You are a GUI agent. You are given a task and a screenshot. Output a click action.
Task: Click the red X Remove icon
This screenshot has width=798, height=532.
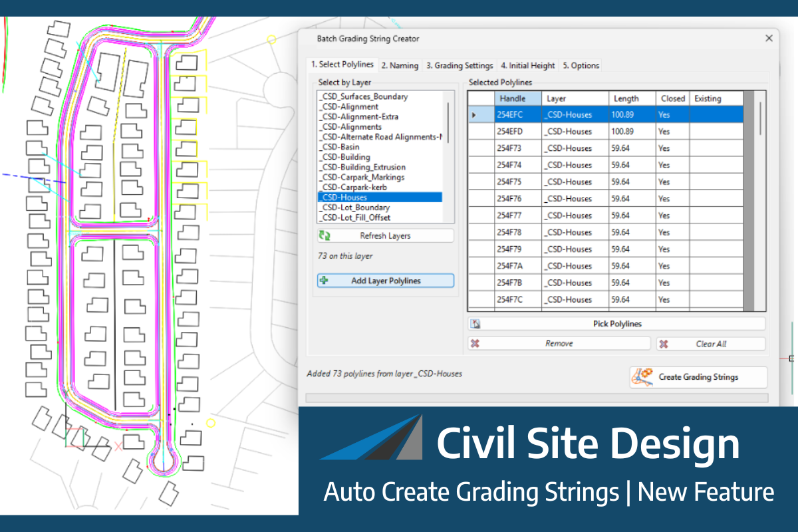pyautogui.click(x=475, y=344)
